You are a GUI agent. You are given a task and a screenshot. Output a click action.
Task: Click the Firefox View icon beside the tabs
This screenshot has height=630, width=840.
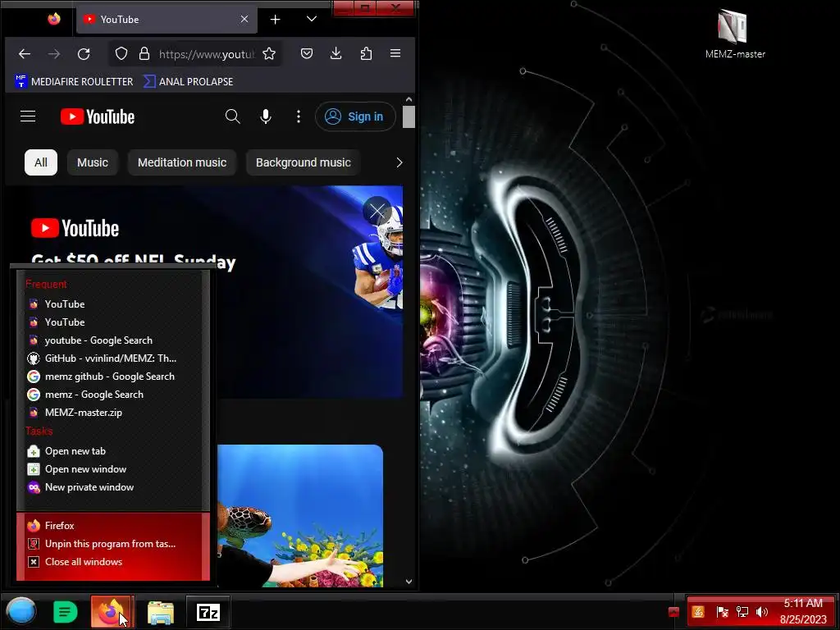coord(53,20)
